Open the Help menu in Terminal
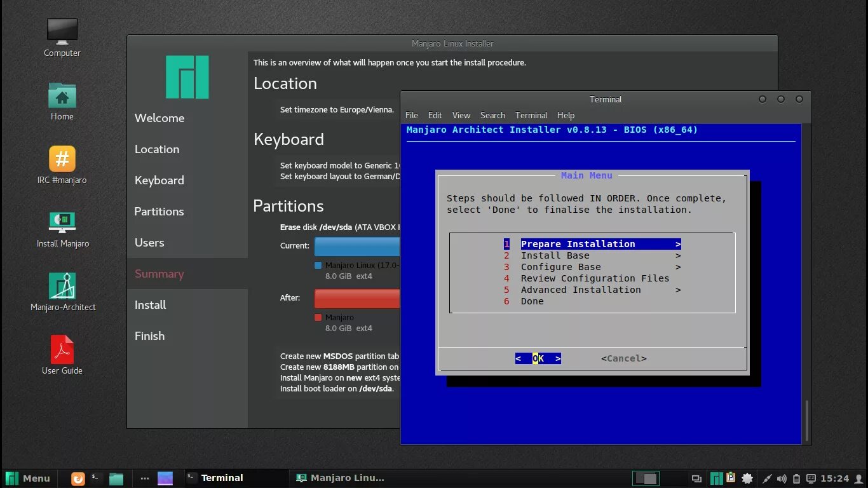This screenshot has width=868, height=488. pyautogui.click(x=566, y=115)
